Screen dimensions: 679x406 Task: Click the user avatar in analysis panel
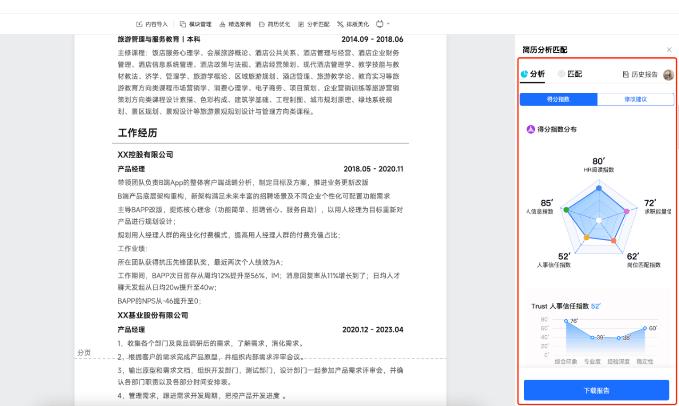668,75
